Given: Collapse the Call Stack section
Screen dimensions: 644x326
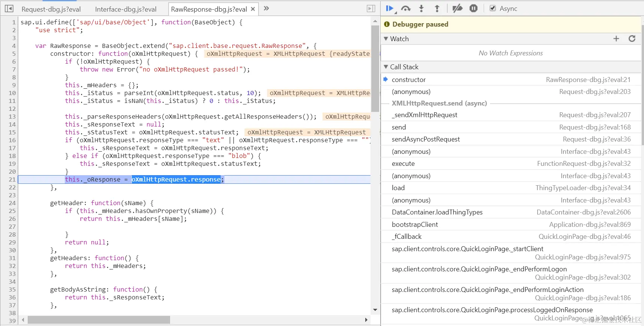Looking at the screenshot, I should (x=386, y=67).
